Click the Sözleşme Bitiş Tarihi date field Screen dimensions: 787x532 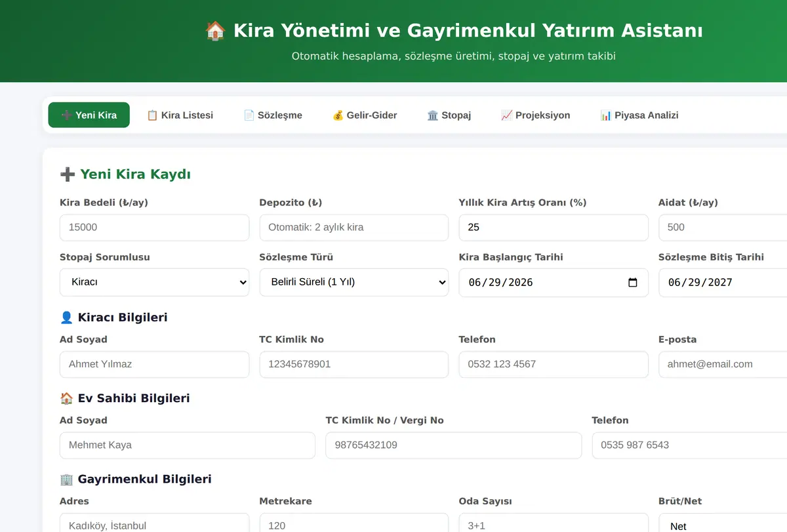(723, 282)
